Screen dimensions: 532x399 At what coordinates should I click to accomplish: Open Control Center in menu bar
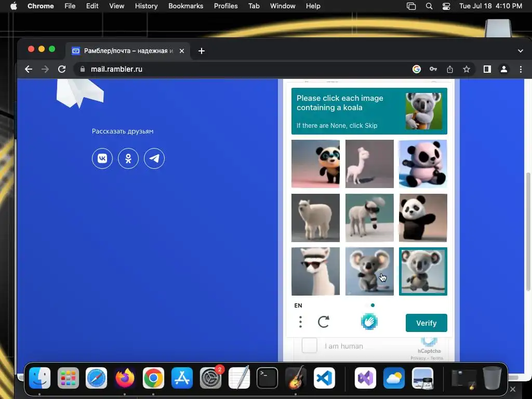446,6
